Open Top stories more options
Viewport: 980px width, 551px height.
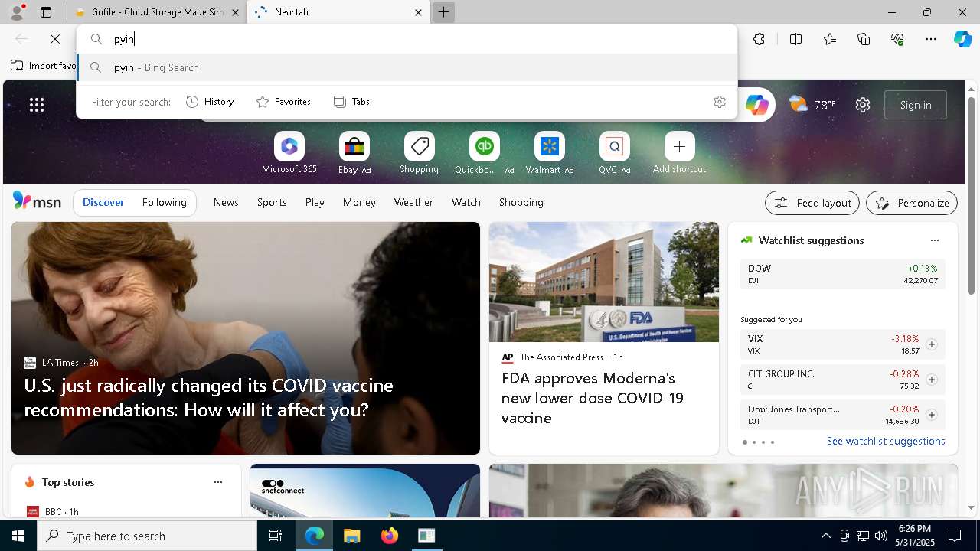pyautogui.click(x=218, y=482)
